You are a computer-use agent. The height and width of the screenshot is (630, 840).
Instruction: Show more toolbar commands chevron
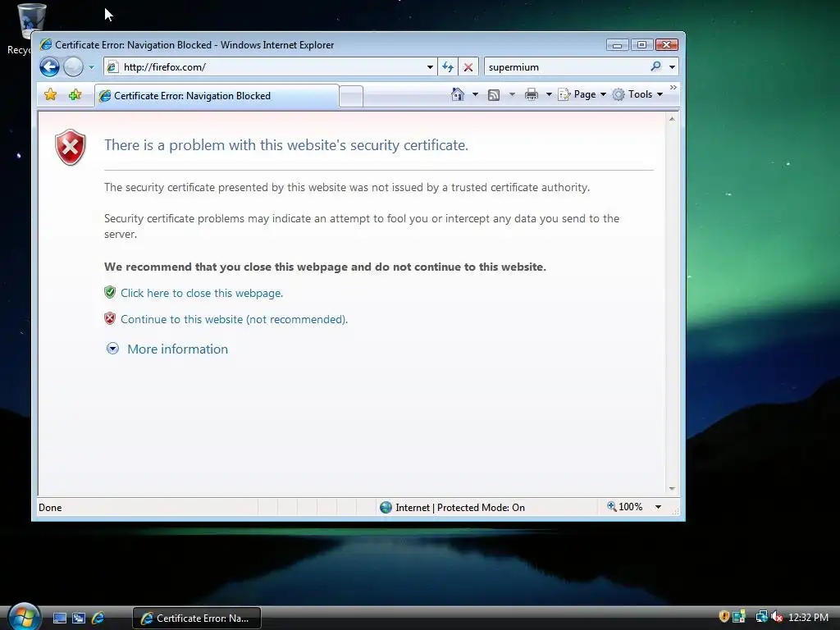click(x=673, y=87)
